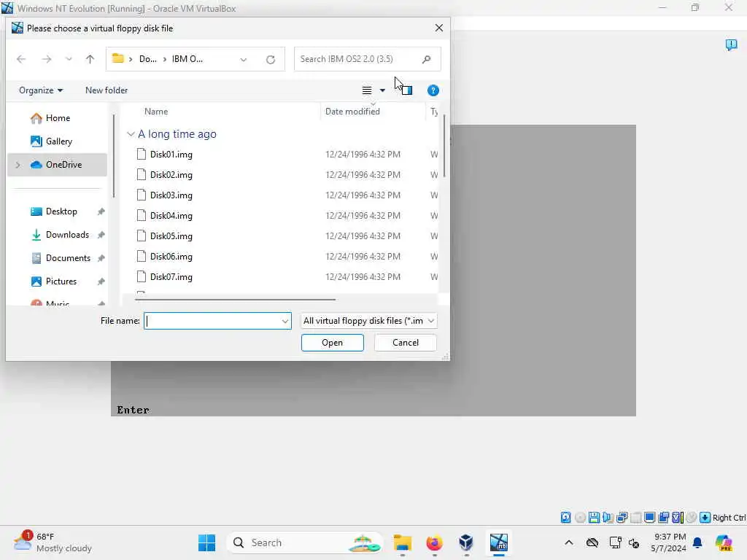The height and width of the screenshot is (560, 747).
Task: Click the vertical scrollbar of file list
Action: coord(444,146)
